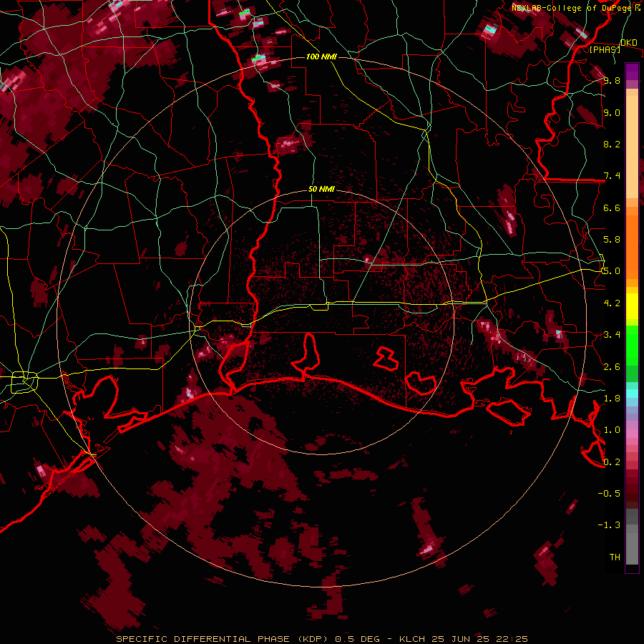644x644 pixels.
Task: Click the 9.0 value on the color scale
Action: pyautogui.click(x=612, y=112)
